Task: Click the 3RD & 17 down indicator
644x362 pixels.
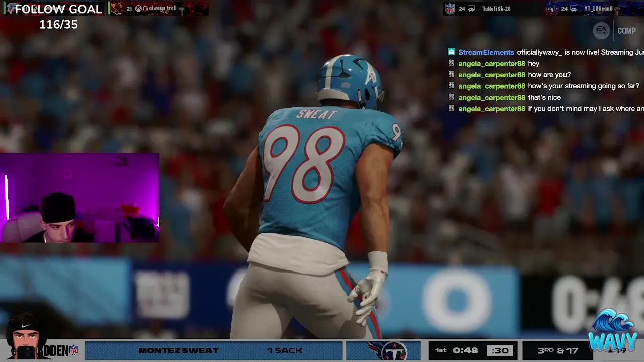Action: click(x=557, y=350)
